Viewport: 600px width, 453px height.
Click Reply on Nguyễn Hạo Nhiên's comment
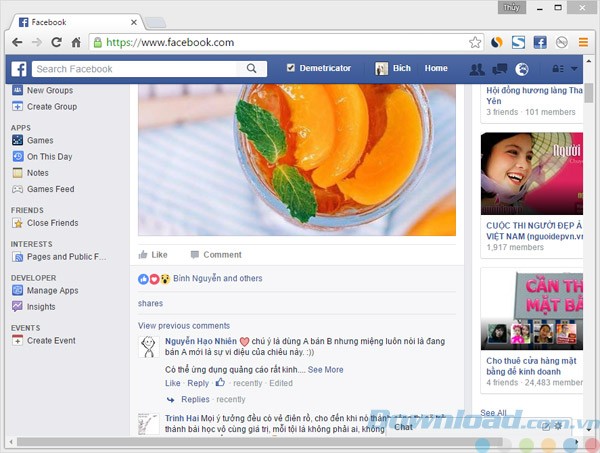pos(198,383)
